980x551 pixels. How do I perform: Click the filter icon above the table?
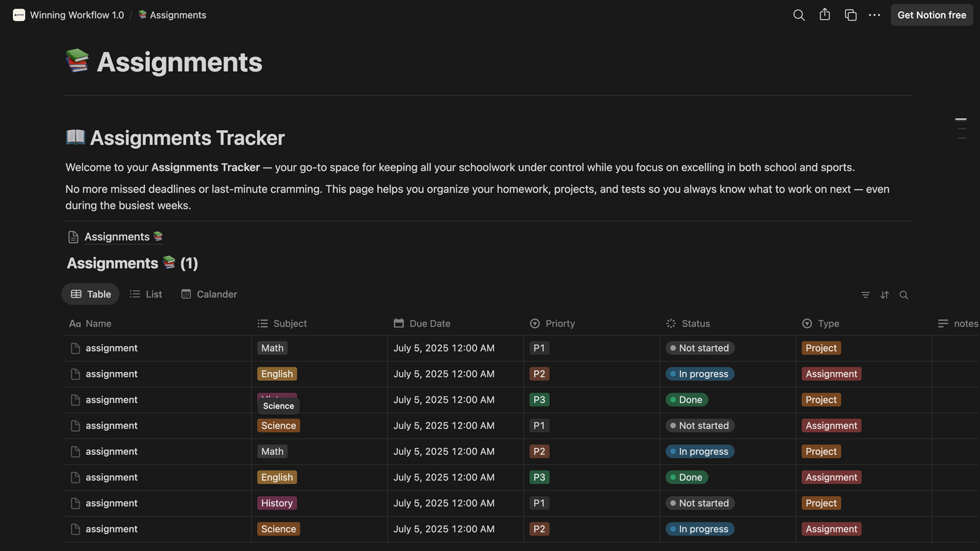click(865, 295)
